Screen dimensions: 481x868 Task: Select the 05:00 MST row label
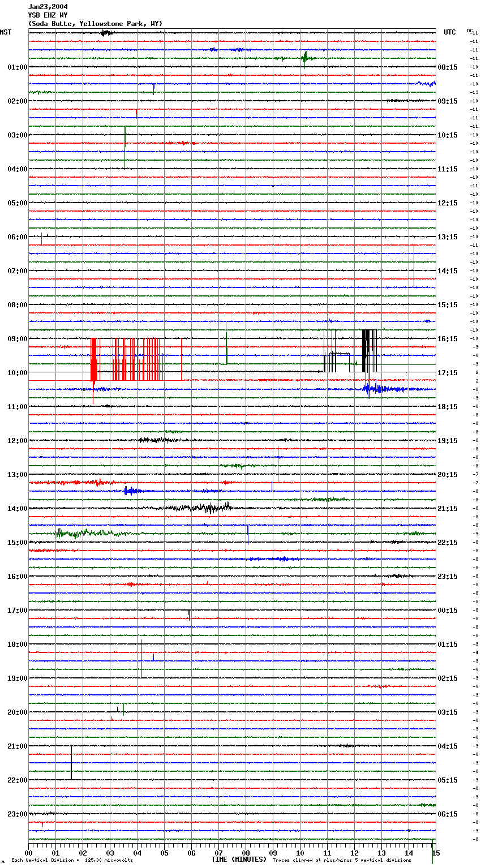tap(17, 203)
